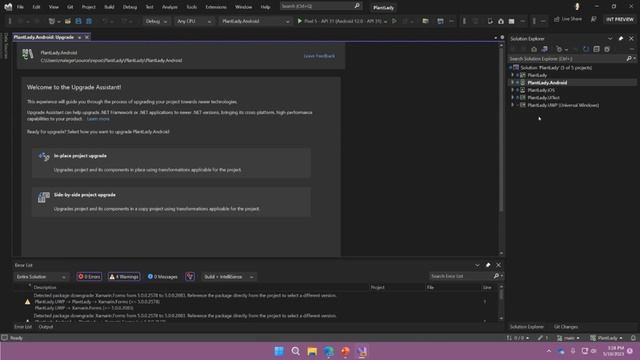Toggle the 0 Errors filter
The height and width of the screenshot is (360, 640).
pyautogui.click(x=89, y=277)
